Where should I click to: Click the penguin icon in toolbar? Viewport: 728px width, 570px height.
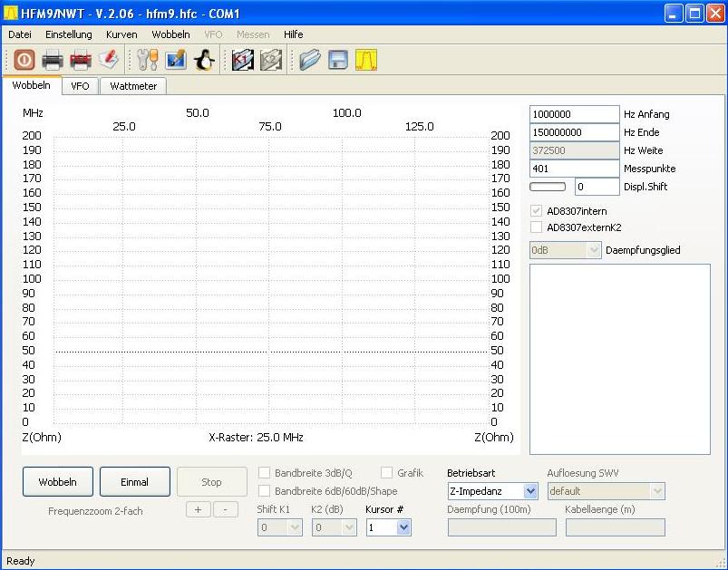point(204,60)
